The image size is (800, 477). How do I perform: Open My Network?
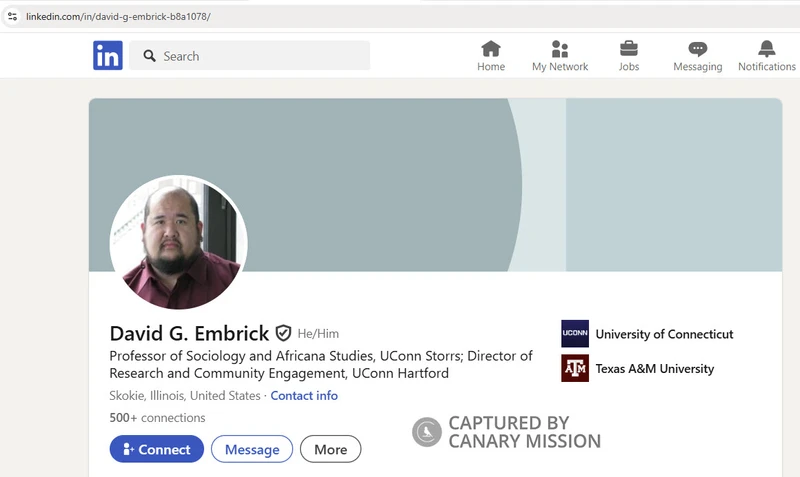pos(560,56)
